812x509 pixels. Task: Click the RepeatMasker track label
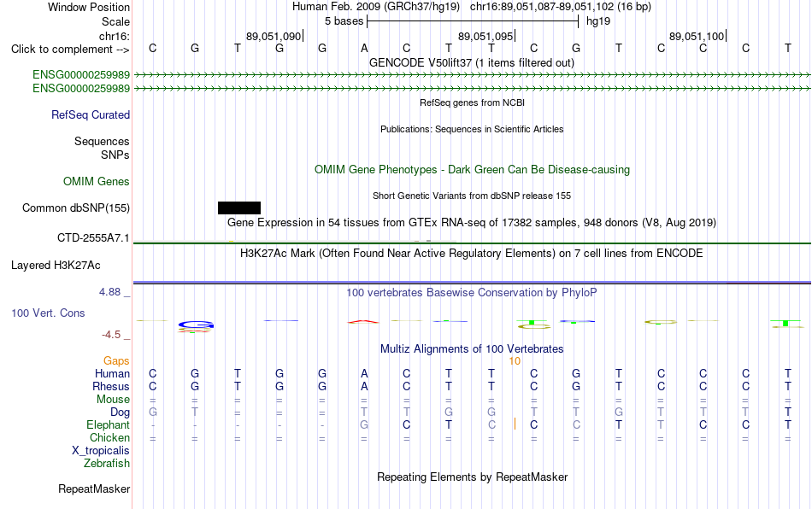click(x=94, y=489)
